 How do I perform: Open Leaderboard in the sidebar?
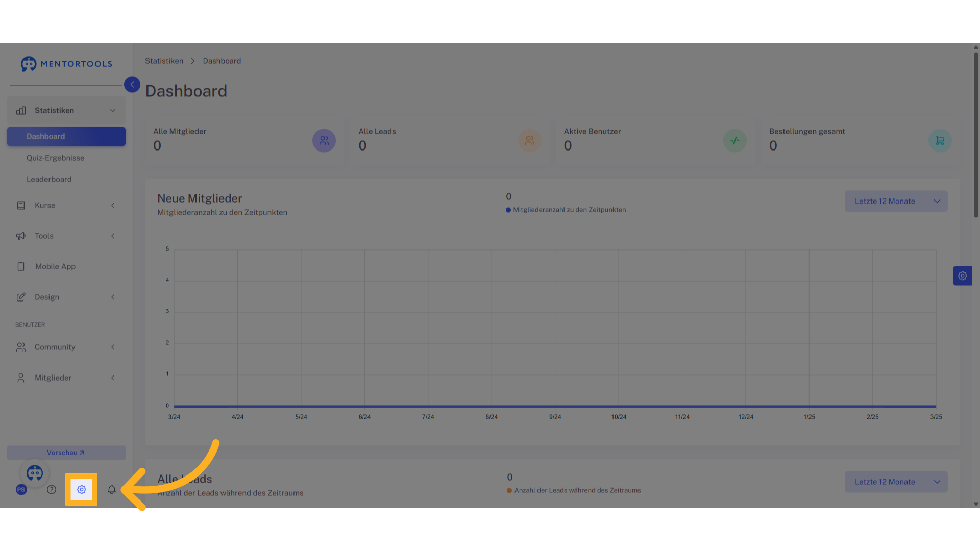tap(49, 179)
